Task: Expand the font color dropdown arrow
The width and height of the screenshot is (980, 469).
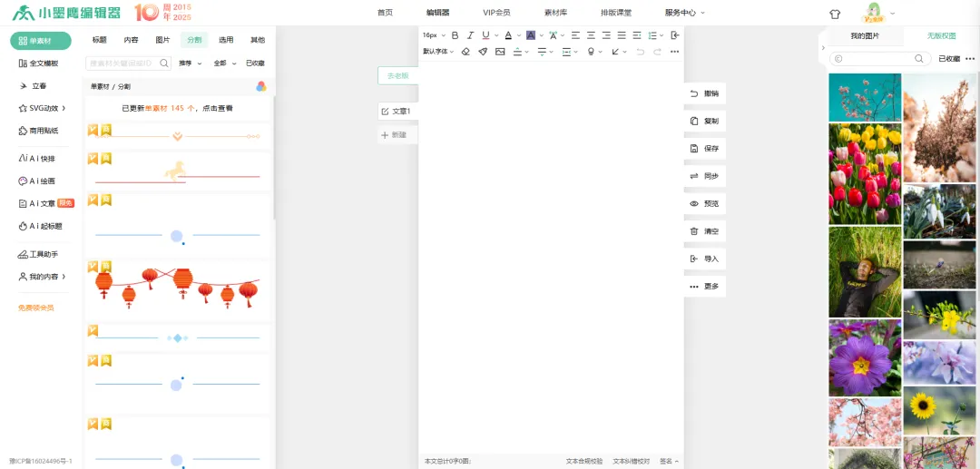Action: 519,35
